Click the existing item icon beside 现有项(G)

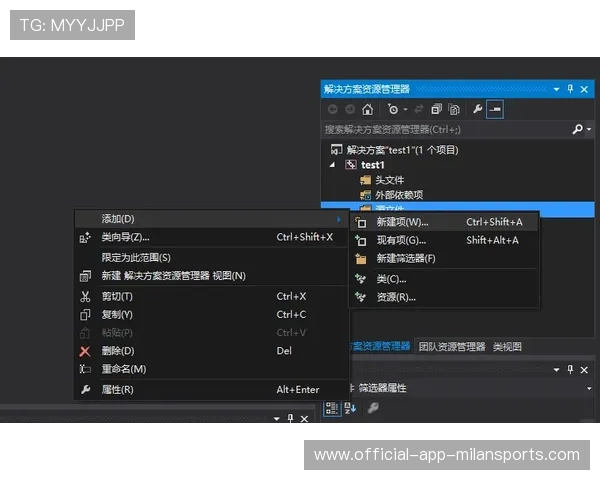(x=360, y=240)
